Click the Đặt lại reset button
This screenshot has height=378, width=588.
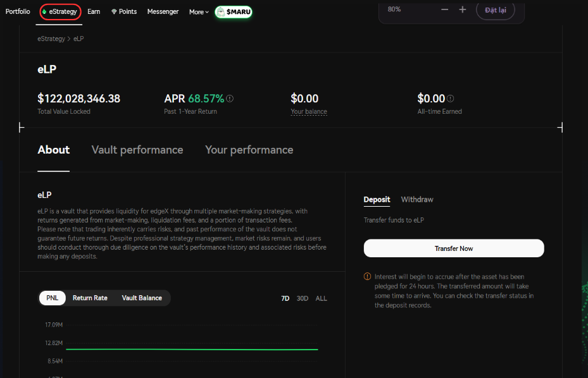point(495,10)
